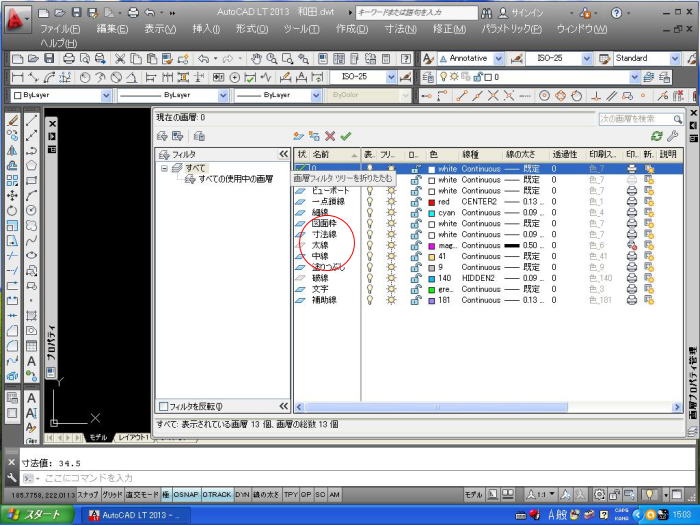Image resolution: width=700 pixels, height=525 pixels.
Task: Click the New Property Filter icon
Action: [162, 136]
